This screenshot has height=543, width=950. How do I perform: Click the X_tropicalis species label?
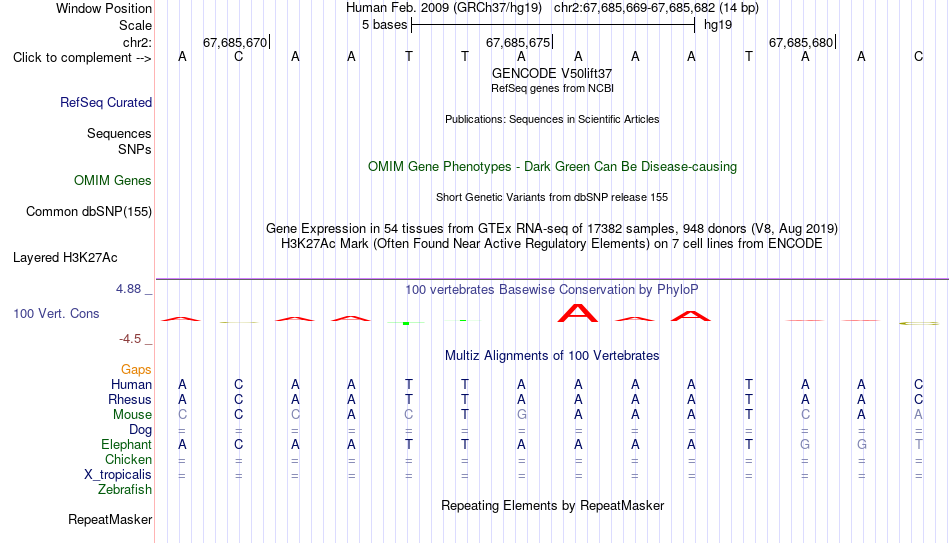click(118, 475)
